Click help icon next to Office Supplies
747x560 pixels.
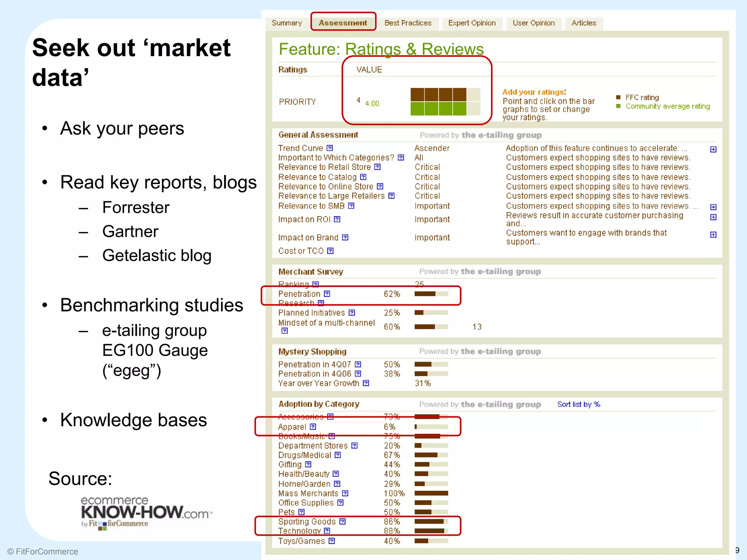pyautogui.click(x=340, y=503)
